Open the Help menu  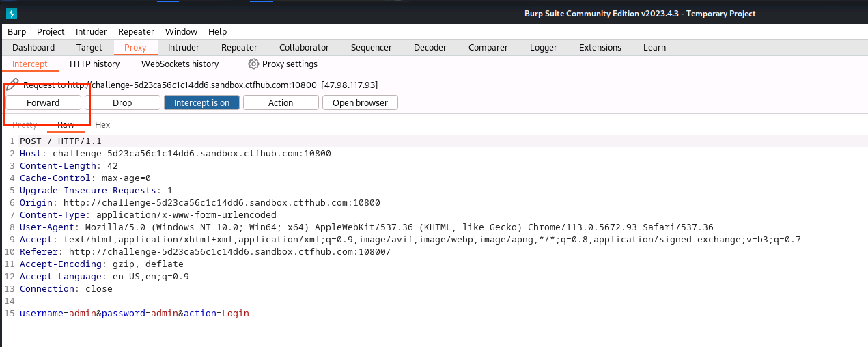pyautogui.click(x=217, y=31)
